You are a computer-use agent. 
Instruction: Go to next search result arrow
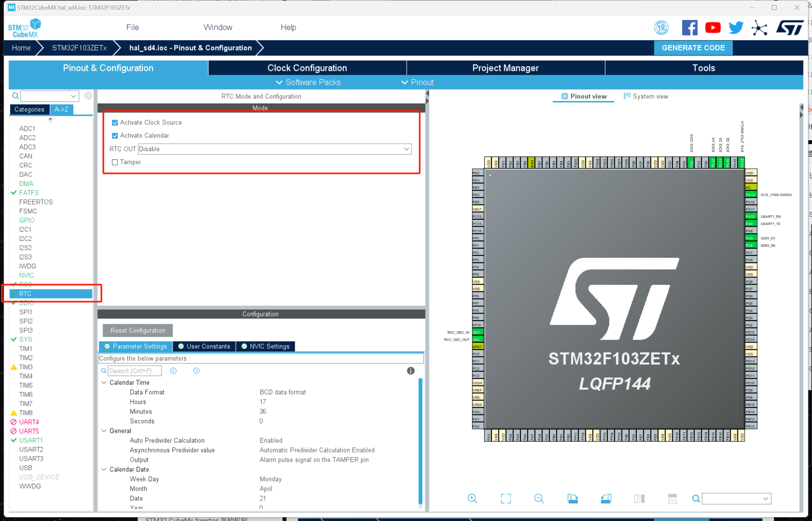pos(196,371)
